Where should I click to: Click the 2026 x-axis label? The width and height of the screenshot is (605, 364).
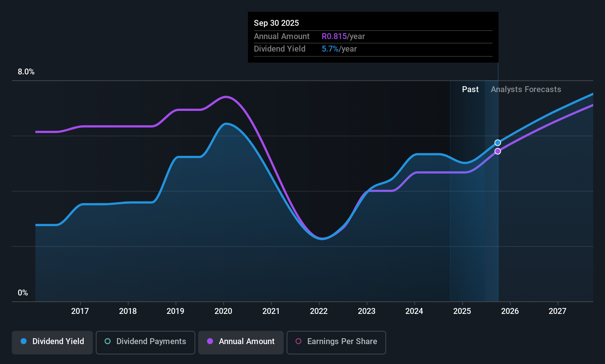510,311
